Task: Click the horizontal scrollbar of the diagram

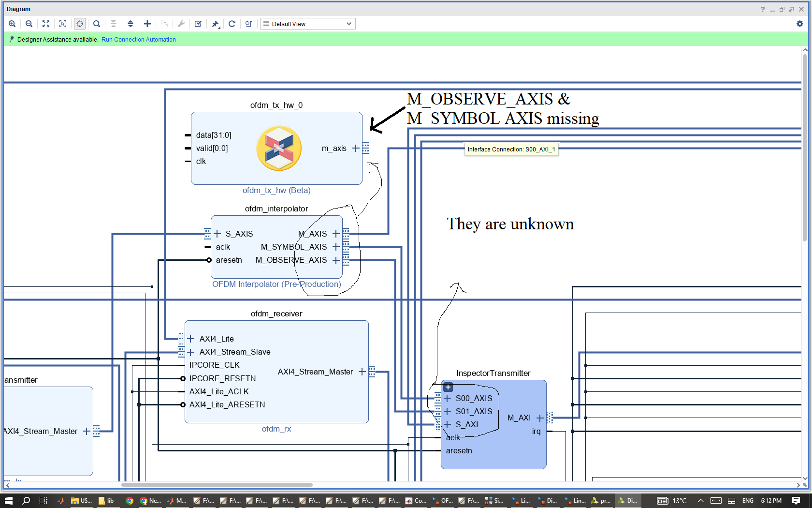Action: 217,484
